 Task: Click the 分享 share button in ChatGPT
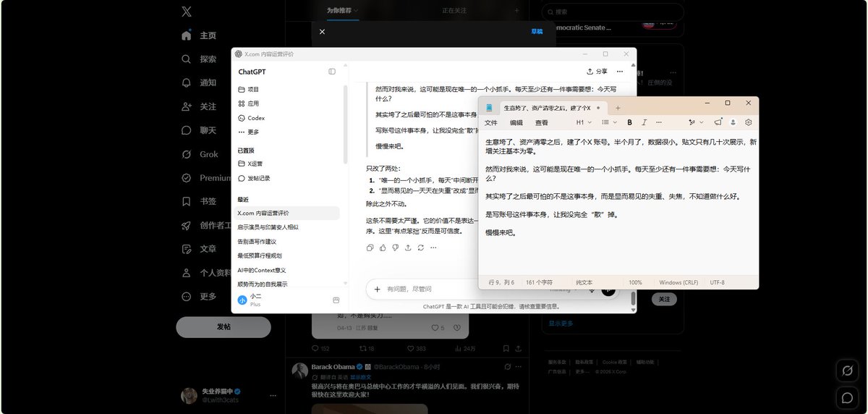(597, 72)
